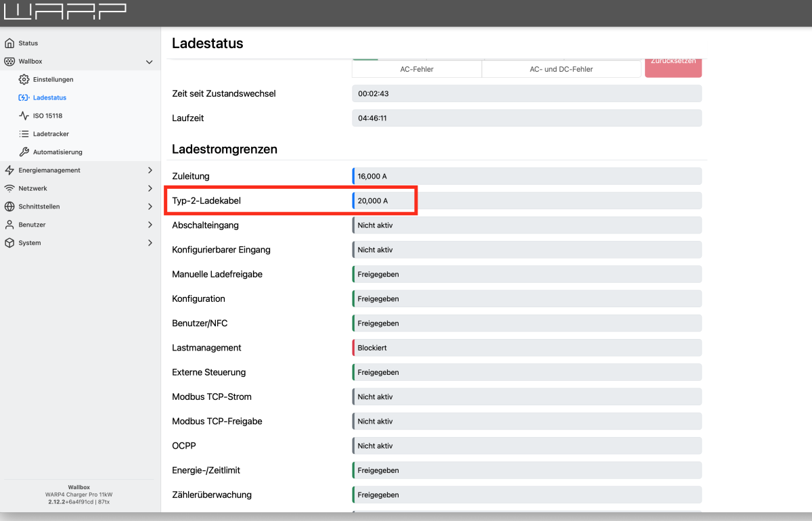Viewport: 812px width, 521px height.
Task: Click the Wallbox charger icon
Action: click(x=9, y=62)
